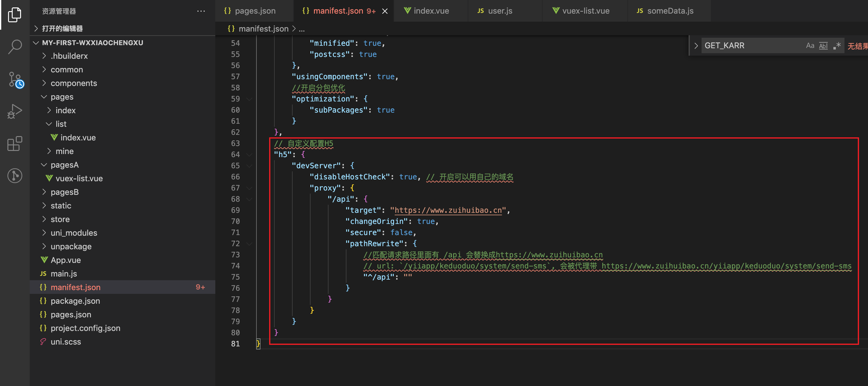Image resolution: width=868 pixels, height=386 pixels.
Task: Open the Source Control view
Action: (x=15, y=80)
